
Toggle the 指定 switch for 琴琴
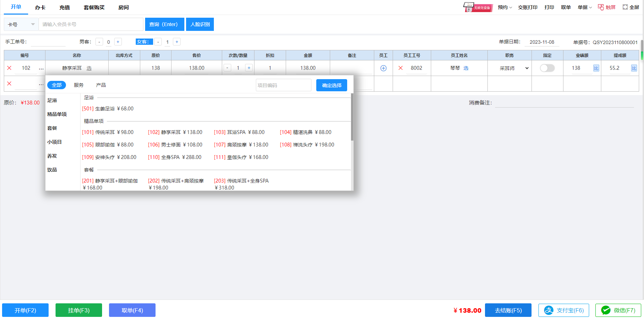pyautogui.click(x=547, y=68)
